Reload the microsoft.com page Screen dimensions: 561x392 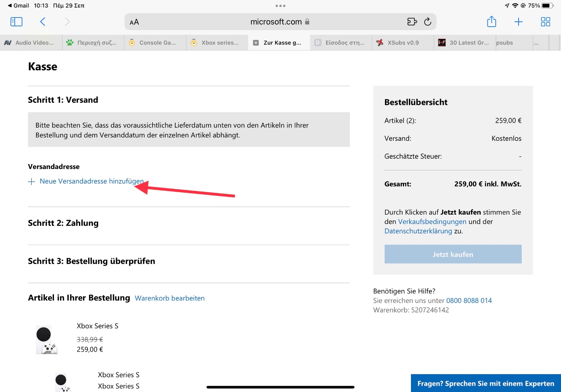click(427, 22)
